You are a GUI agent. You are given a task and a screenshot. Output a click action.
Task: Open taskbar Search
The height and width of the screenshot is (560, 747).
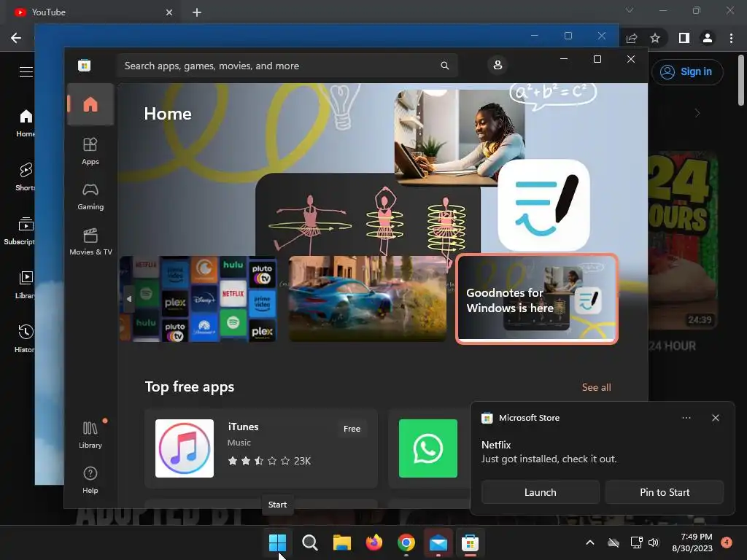coord(309,542)
